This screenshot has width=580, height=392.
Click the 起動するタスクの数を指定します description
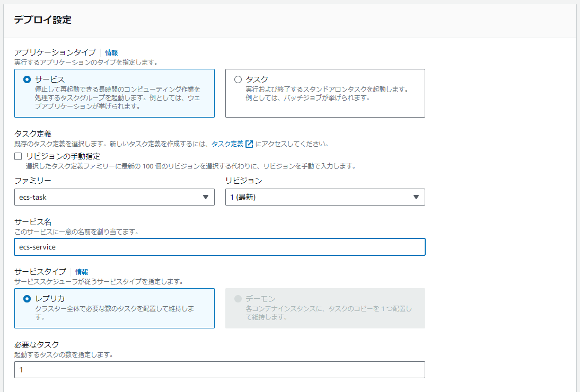[64, 355]
